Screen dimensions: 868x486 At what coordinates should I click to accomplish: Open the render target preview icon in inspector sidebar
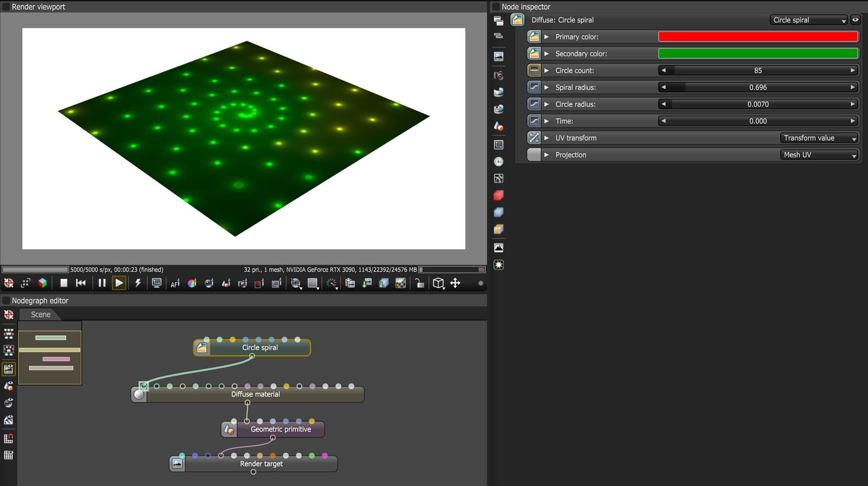pyautogui.click(x=499, y=57)
